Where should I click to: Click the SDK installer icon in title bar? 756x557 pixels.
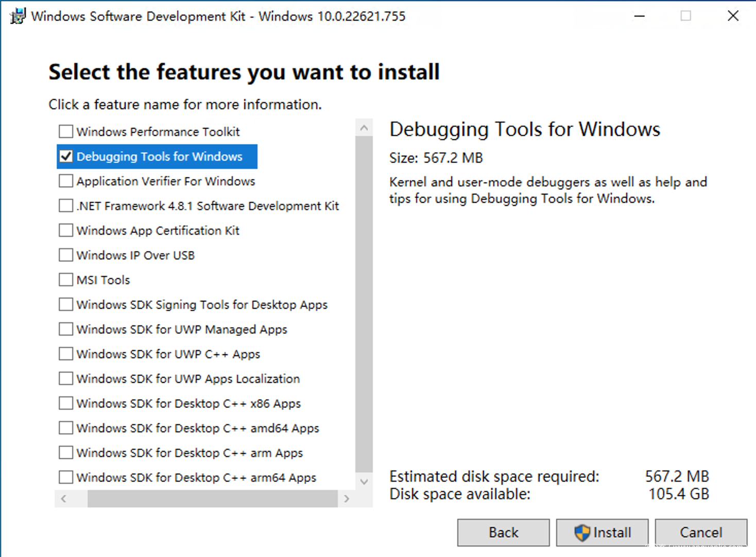[x=18, y=16]
